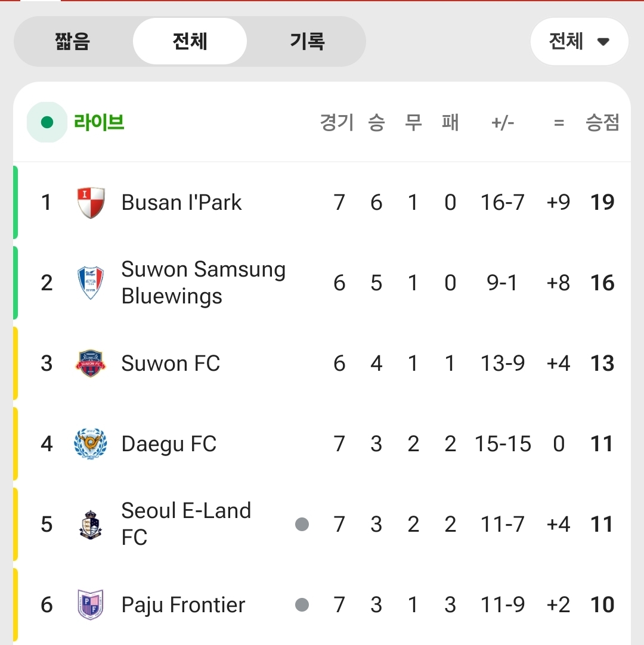Sort by the 승점 points column header
Viewport: 644px width, 645px height.
(602, 123)
